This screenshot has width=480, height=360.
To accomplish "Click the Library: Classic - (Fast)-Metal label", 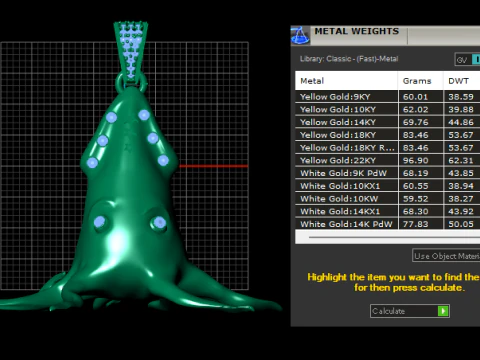I will 349,59.
